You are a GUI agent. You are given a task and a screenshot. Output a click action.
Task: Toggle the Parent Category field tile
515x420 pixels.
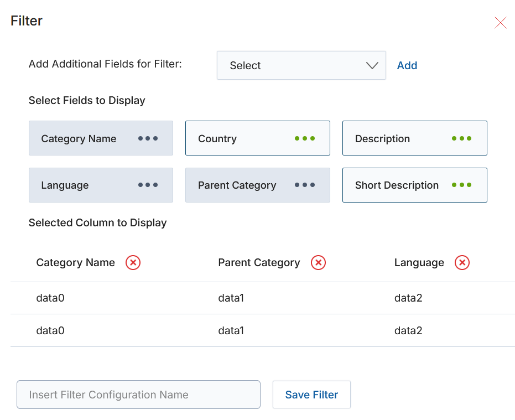pos(258,185)
